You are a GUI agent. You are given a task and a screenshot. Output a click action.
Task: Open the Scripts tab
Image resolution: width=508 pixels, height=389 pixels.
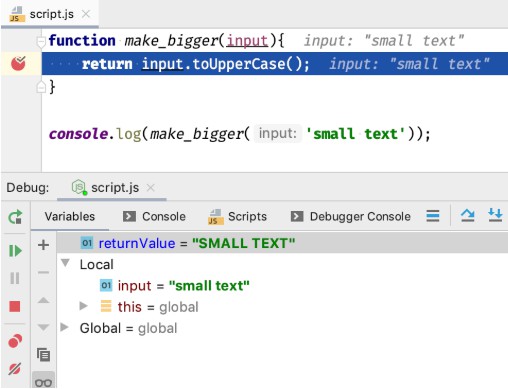point(237,217)
